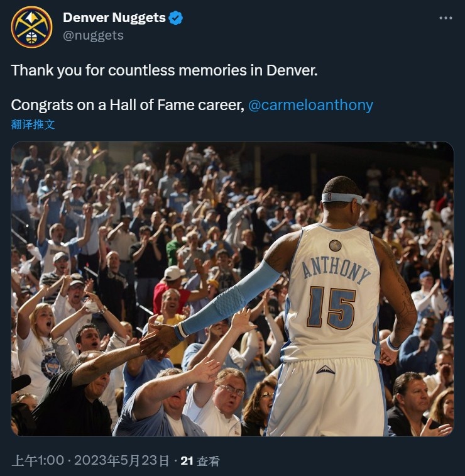Click the ANTHONY lettering on the jersey
This screenshot has width=465, height=476.
click(x=336, y=270)
